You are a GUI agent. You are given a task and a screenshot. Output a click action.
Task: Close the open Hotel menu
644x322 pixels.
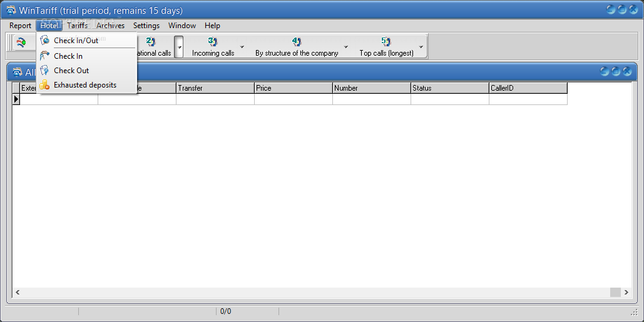click(x=49, y=26)
